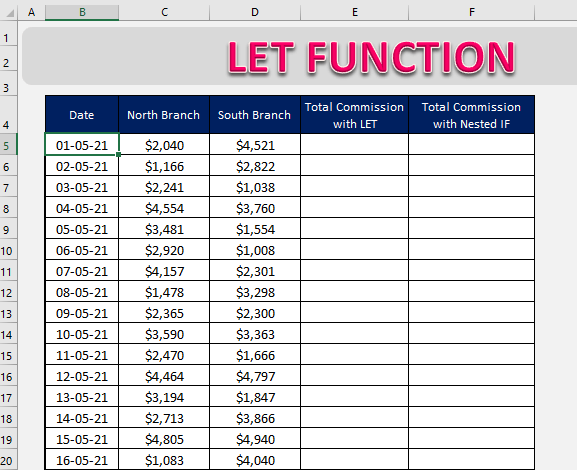The width and height of the screenshot is (577, 470).
Task: Click Total Commission with LET header
Action: click(x=354, y=115)
